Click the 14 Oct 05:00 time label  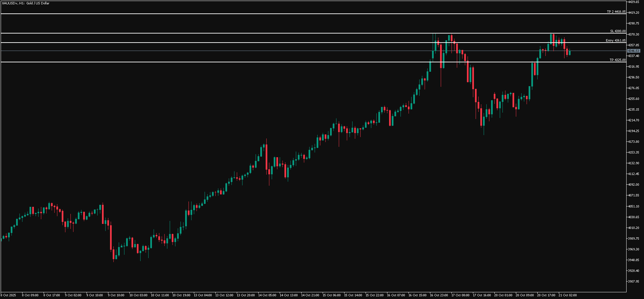(267, 295)
